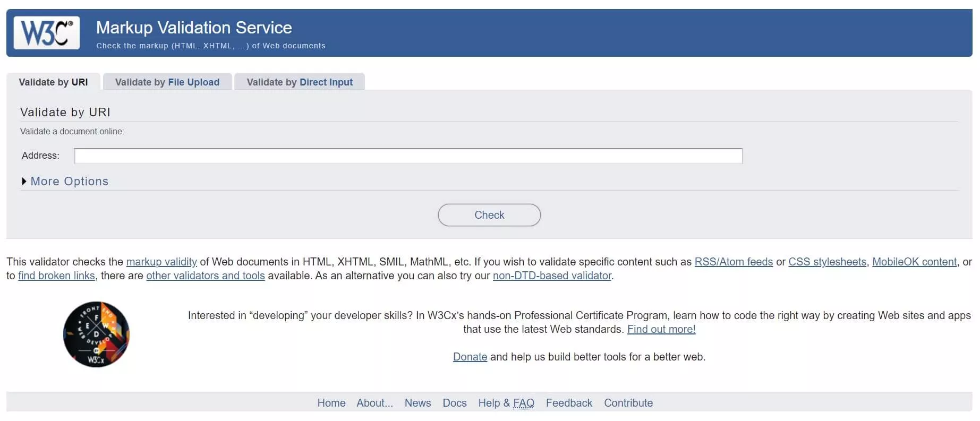Image resolution: width=980 pixels, height=421 pixels.
Task: Open the RSS/Atom feeds link
Action: 734,262
